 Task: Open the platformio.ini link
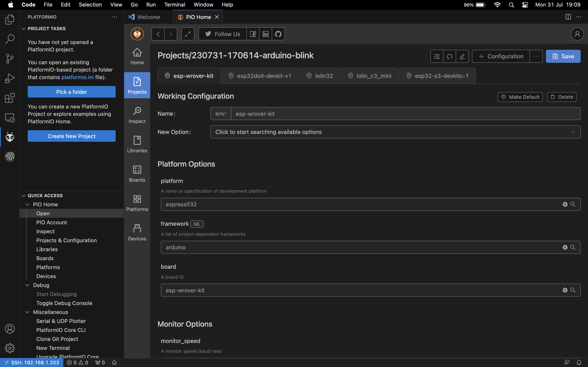(x=77, y=77)
